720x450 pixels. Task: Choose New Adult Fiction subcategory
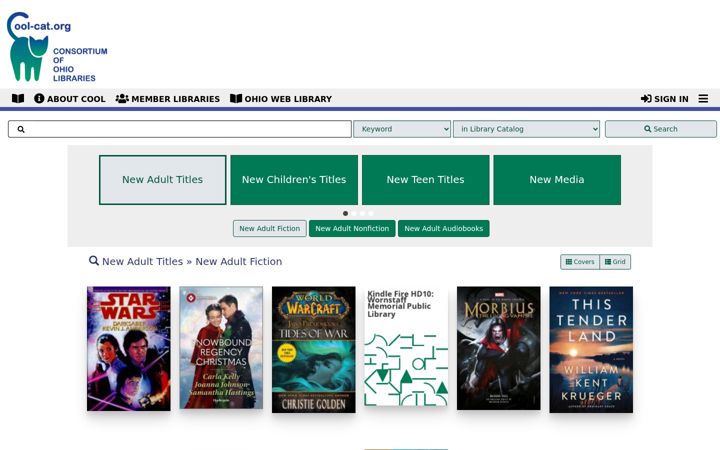click(270, 228)
